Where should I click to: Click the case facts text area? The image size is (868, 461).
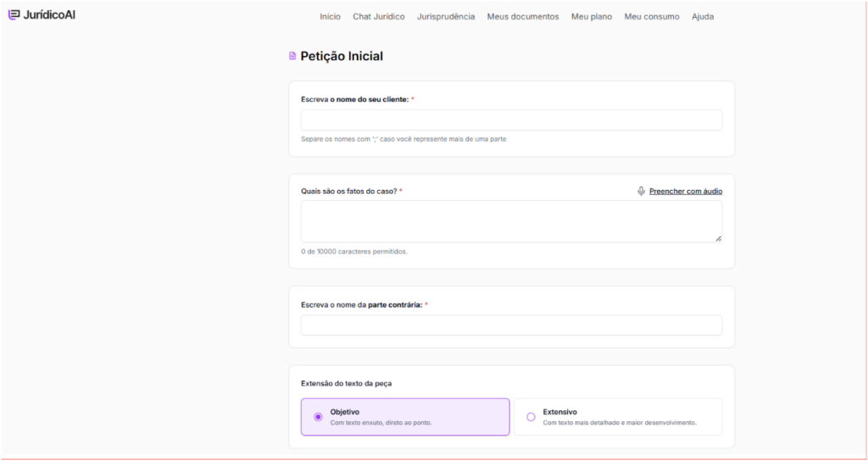(x=511, y=221)
